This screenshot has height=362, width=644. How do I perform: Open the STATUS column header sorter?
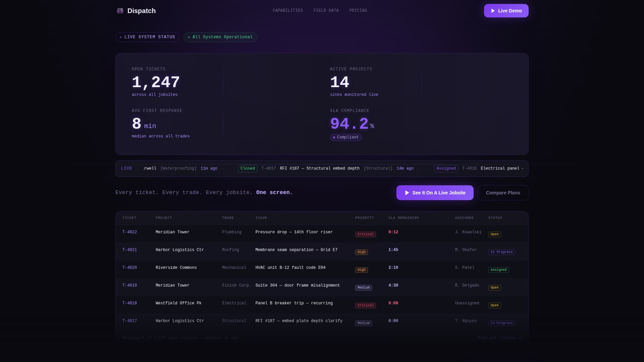(x=495, y=218)
